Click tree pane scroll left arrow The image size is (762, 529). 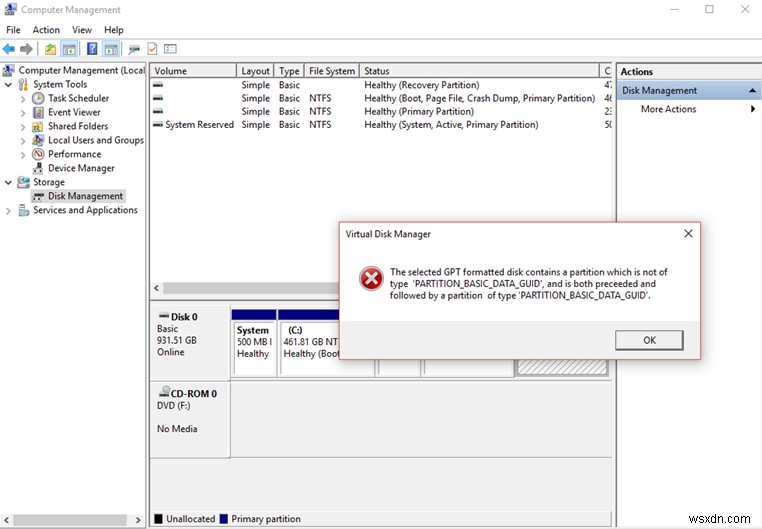click(x=6, y=520)
